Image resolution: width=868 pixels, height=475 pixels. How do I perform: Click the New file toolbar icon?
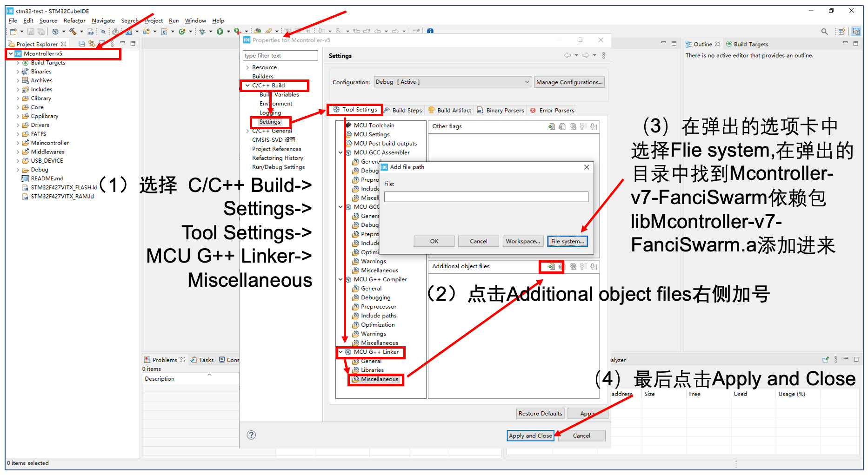point(13,32)
